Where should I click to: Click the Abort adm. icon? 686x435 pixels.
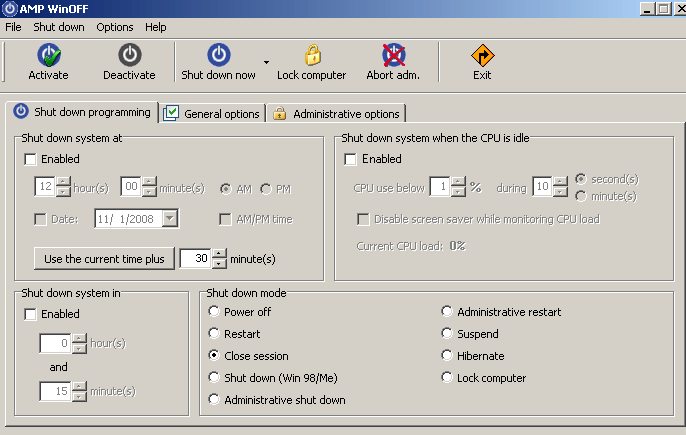point(394,55)
